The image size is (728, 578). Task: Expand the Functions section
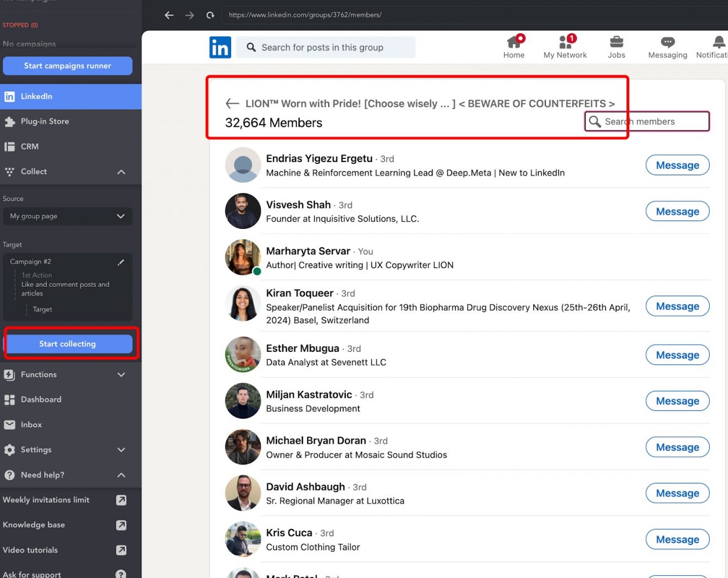[x=121, y=374]
